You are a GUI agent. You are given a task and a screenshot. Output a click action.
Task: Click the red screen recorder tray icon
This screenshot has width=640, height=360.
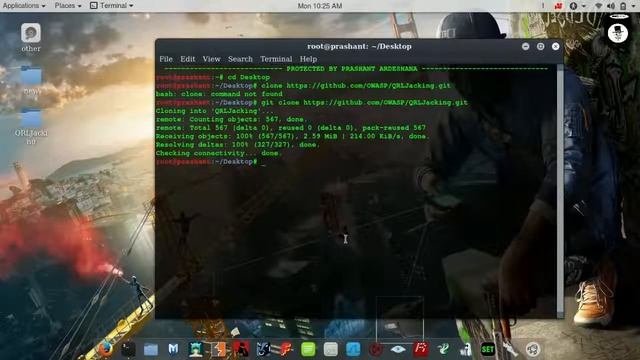point(558,6)
